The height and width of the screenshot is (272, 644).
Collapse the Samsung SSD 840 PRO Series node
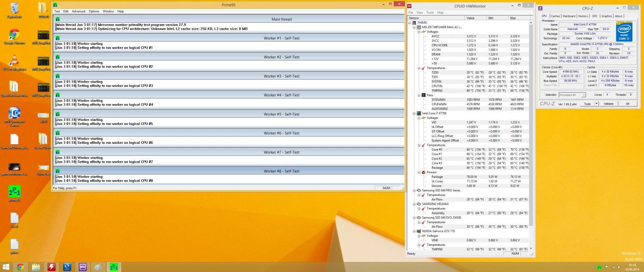coord(414,190)
